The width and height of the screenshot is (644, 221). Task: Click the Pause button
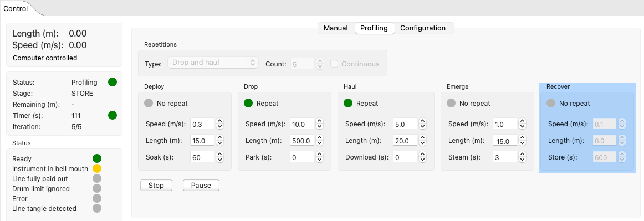(201, 185)
